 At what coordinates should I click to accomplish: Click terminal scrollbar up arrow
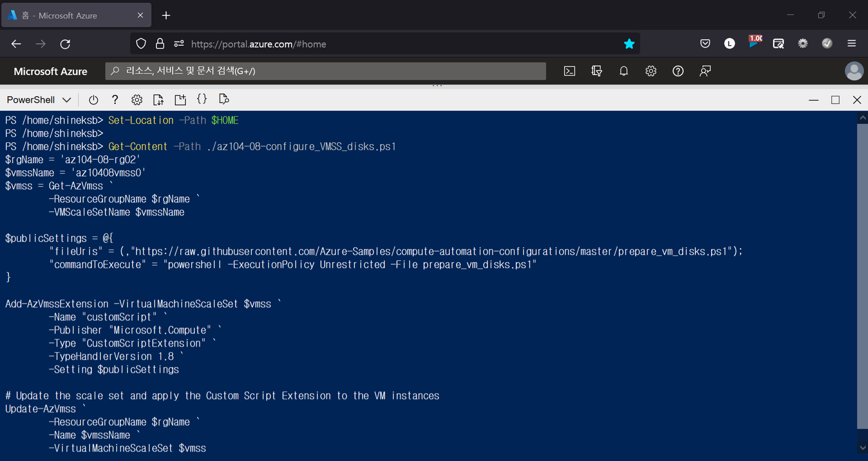click(862, 118)
